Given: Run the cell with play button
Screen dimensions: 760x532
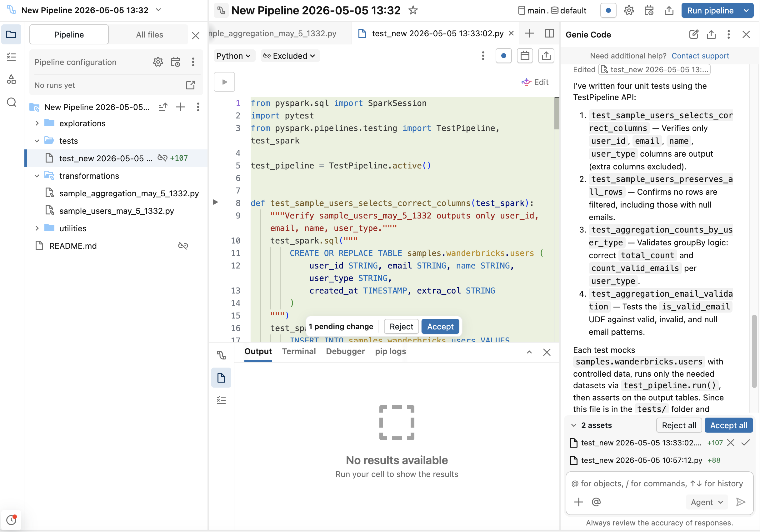Looking at the screenshot, I should tap(224, 82).
